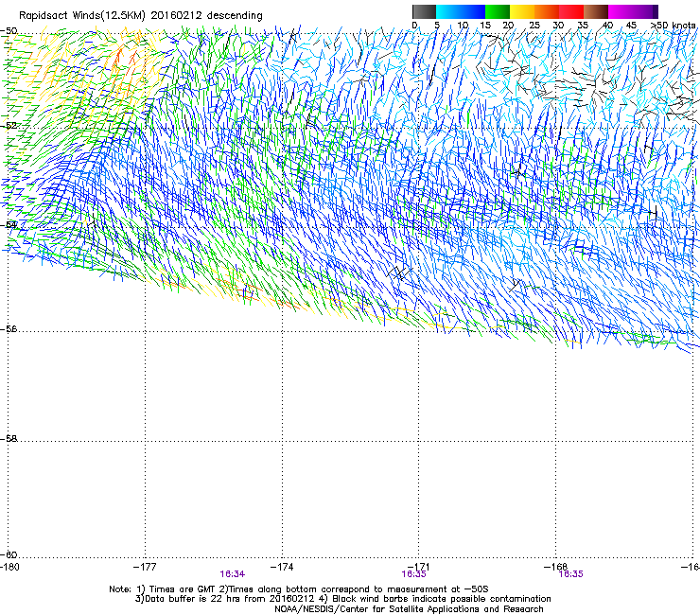Screen dimensions: 700x615
Task: Choose the red 30-35 knots legend segment
Action: (x=571, y=11)
